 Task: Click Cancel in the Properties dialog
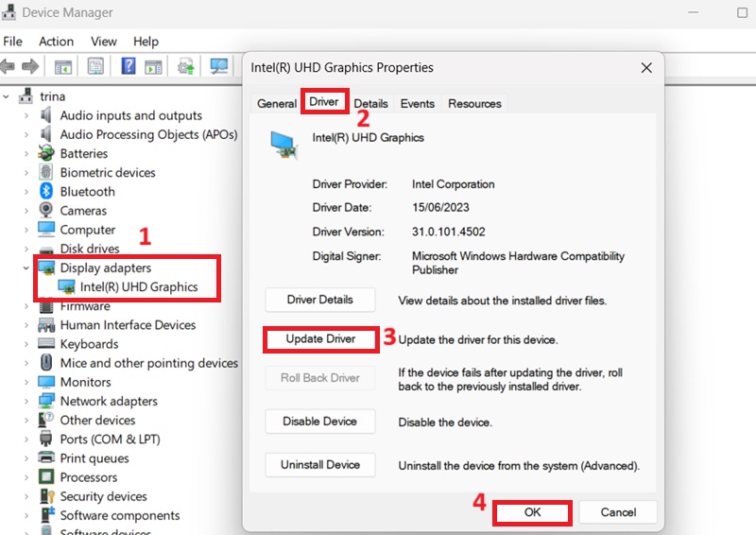(618, 512)
